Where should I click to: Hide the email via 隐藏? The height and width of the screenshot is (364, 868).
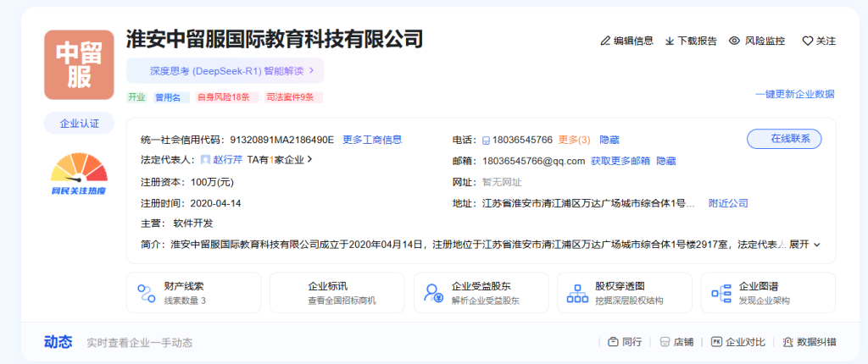pyautogui.click(x=666, y=161)
